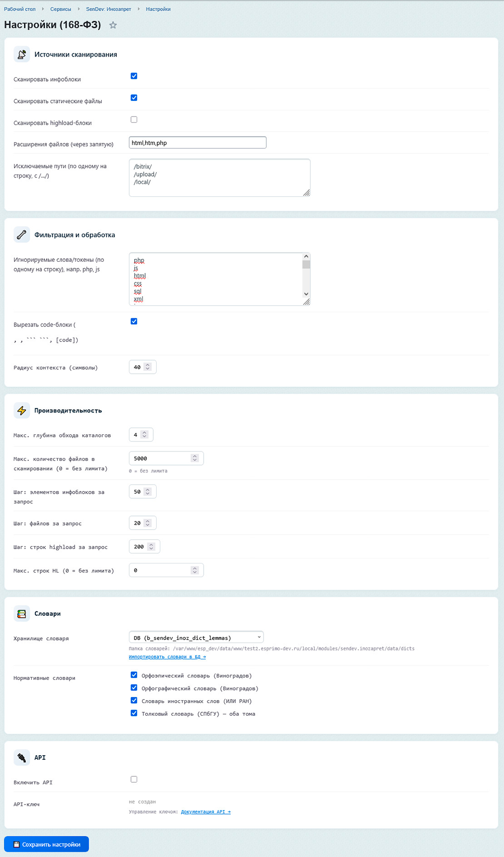
Task: Click Сохранить настройки button
Action: click(x=46, y=844)
